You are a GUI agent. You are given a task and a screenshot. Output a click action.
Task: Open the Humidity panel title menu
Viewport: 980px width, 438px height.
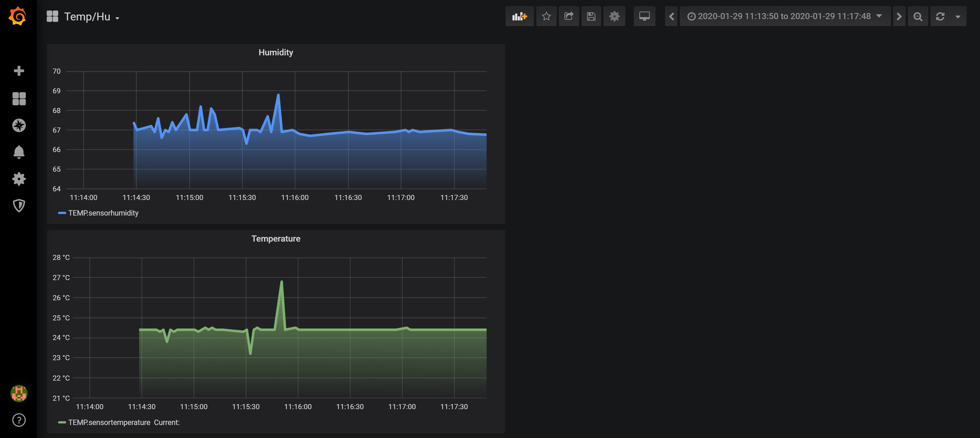[x=275, y=53]
